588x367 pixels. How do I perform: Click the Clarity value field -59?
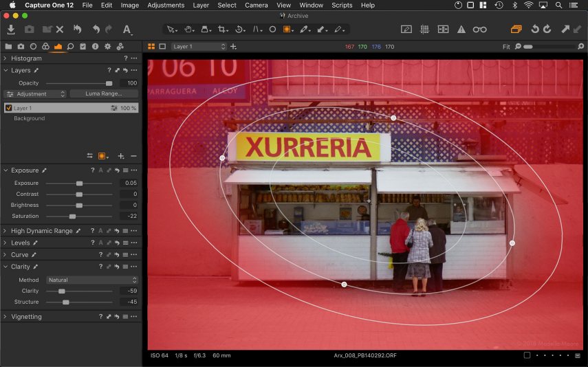click(x=129, y=291)
